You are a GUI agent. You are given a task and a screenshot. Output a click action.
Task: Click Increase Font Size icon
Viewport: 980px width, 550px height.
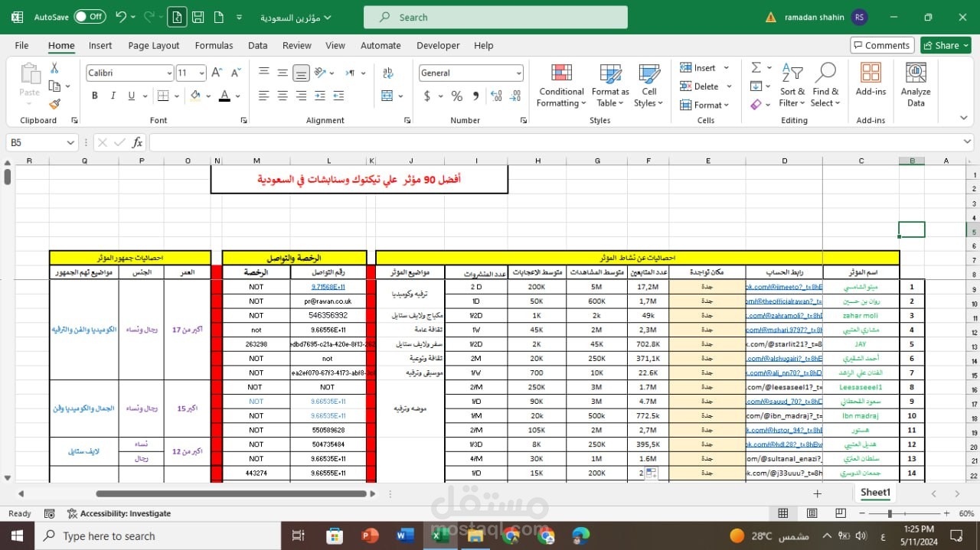pos(217,73)
